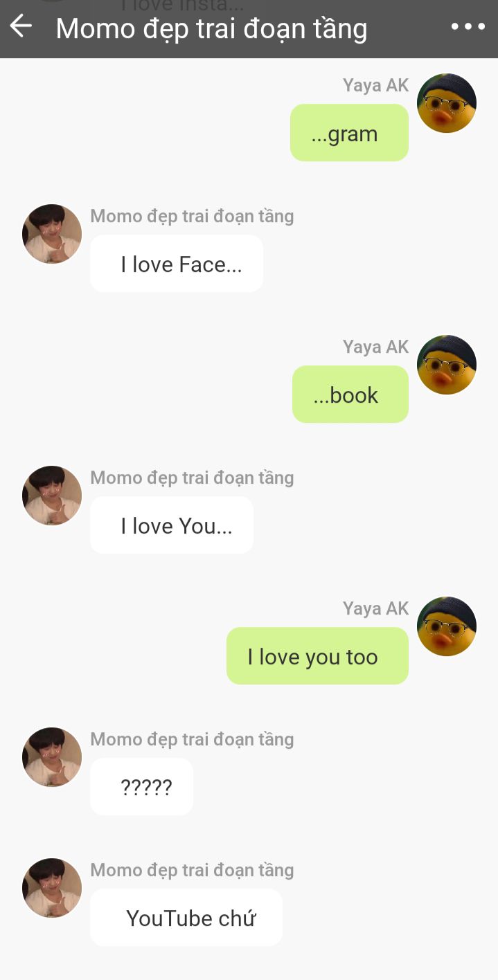Tap Momo's avatar beside '?????' message
Image resolution: width=498 pixels, height=980 pixels.
coord(52,757)
